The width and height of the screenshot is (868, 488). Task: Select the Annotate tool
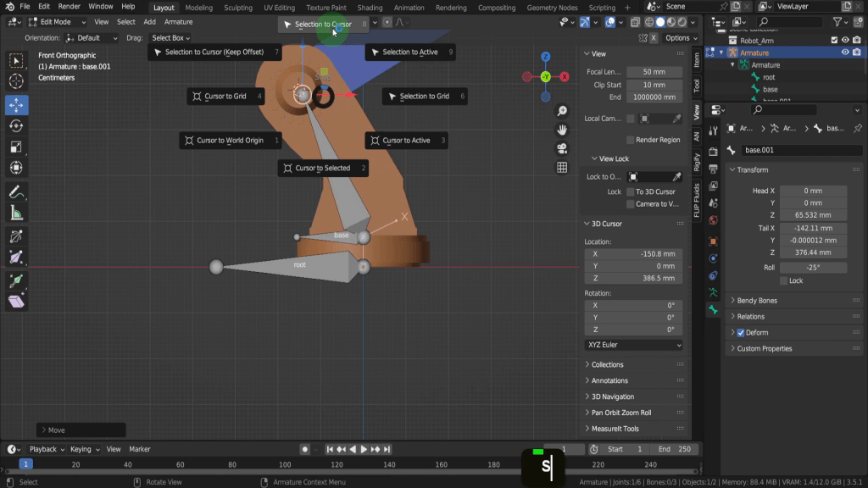16,192
